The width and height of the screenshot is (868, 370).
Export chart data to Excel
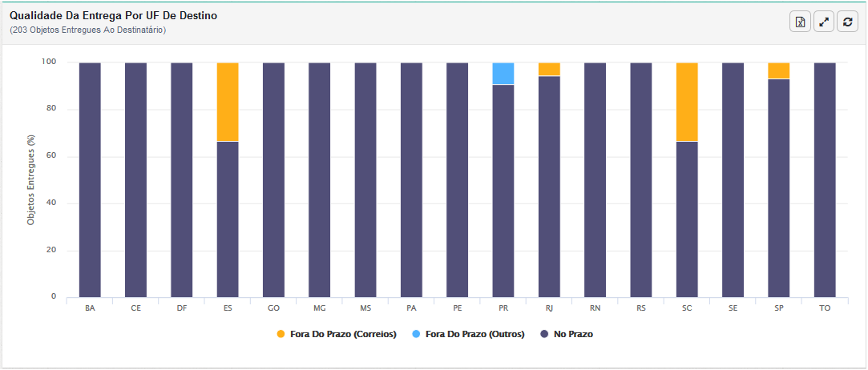[800, 22]
